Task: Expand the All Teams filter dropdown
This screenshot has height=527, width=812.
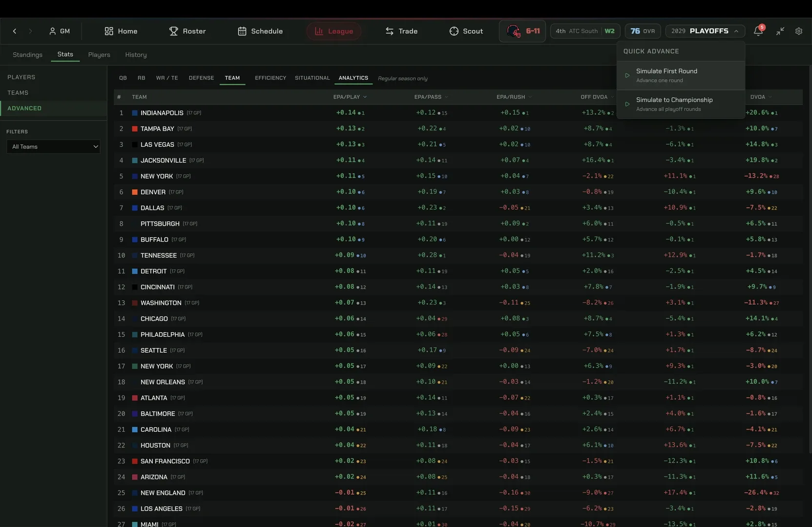Action: (x=53, y=146)
